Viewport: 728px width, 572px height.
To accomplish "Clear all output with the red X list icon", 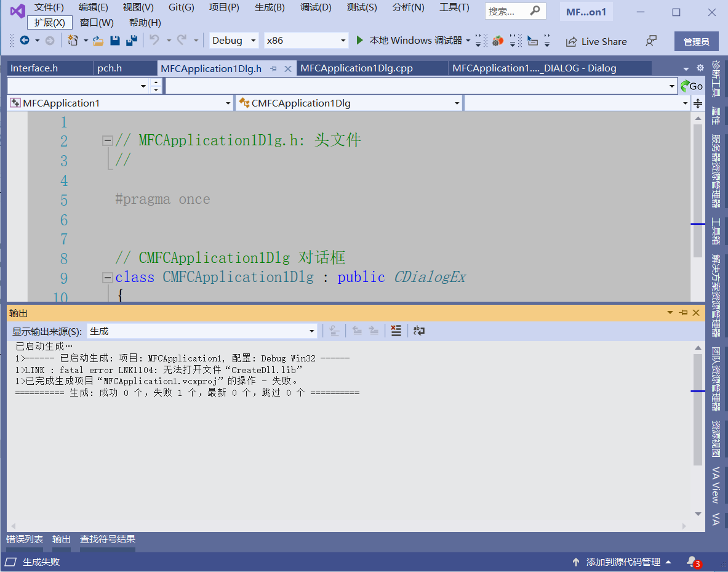I will click(396, 331).
